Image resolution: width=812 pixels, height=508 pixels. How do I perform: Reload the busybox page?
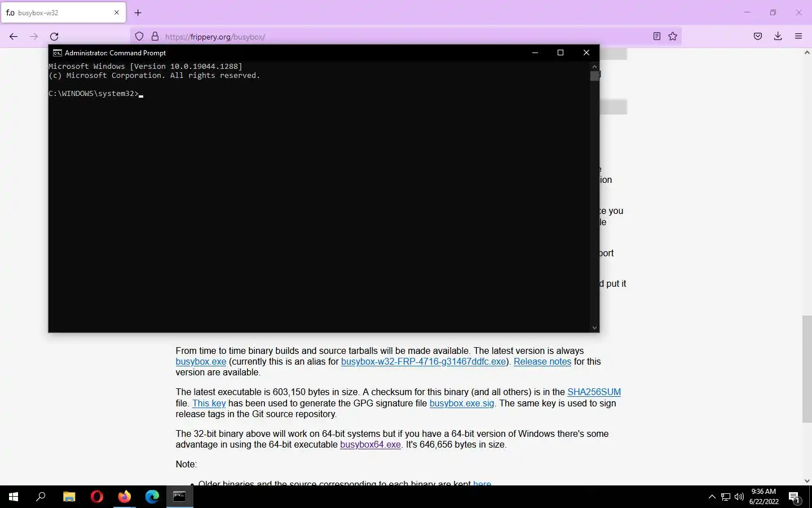[x=54, y=37]
